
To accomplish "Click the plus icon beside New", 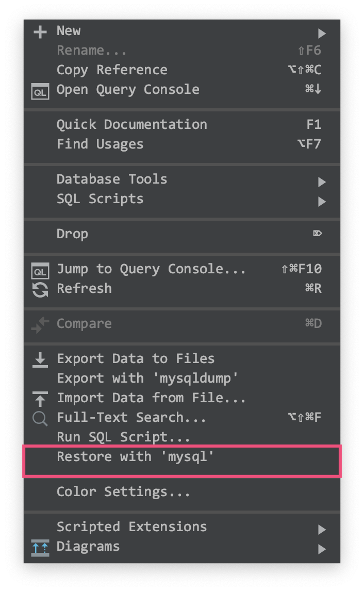I will (40, 32).
